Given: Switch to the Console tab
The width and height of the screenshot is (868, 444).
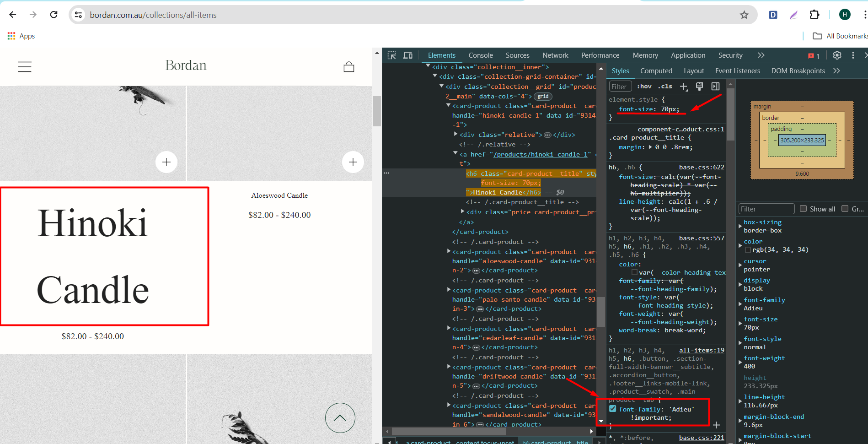Looking at the screenshot, I should [480, 55].
